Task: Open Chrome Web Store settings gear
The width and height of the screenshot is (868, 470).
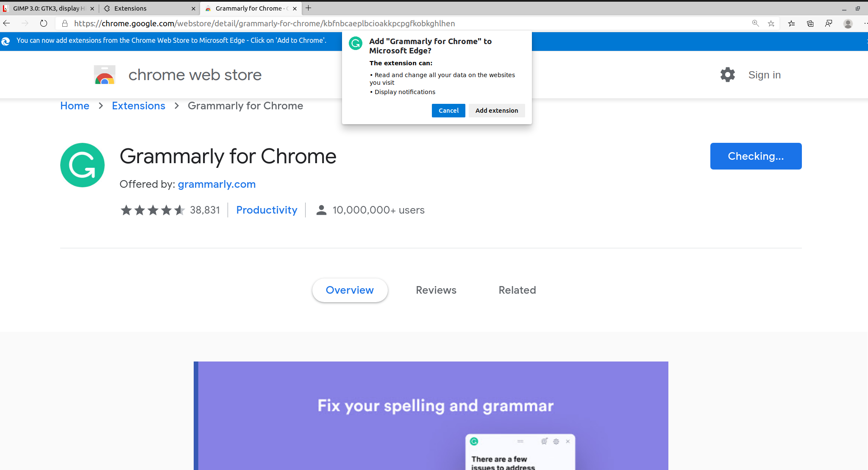Action: click(727, 75)
